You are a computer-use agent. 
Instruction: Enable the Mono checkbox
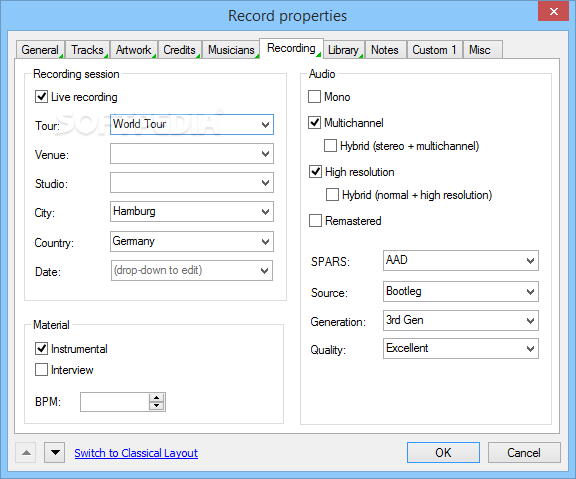coord(314,97)
